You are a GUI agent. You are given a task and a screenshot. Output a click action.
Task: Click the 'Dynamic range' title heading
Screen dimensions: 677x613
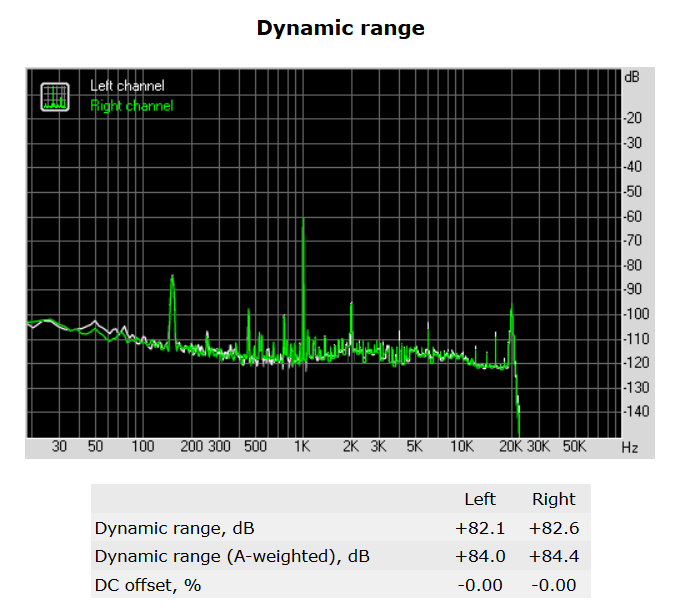pyautogui.click(x=341, y=28)
